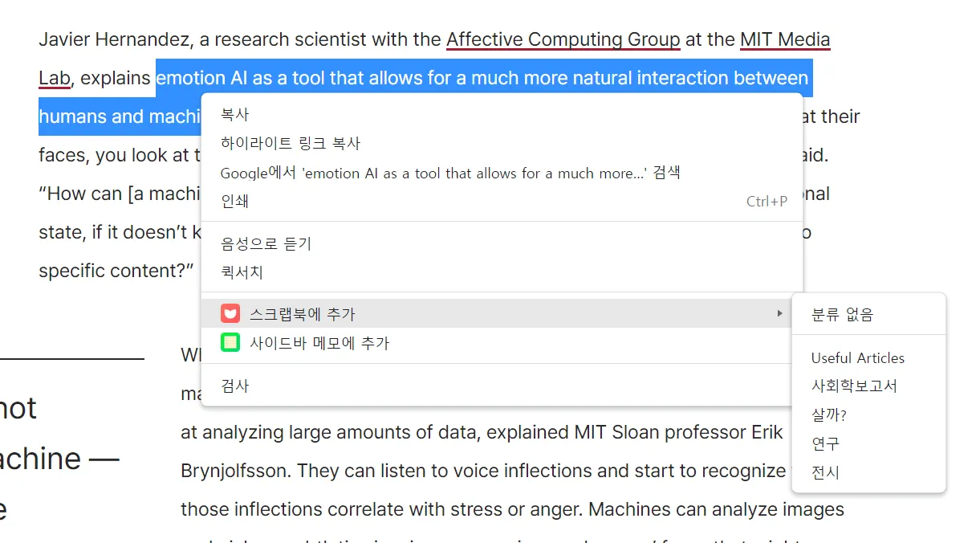980x543 pixels.
Task: Select 사이드바 메모에 추가 menu item
Action: coord(319,343)
